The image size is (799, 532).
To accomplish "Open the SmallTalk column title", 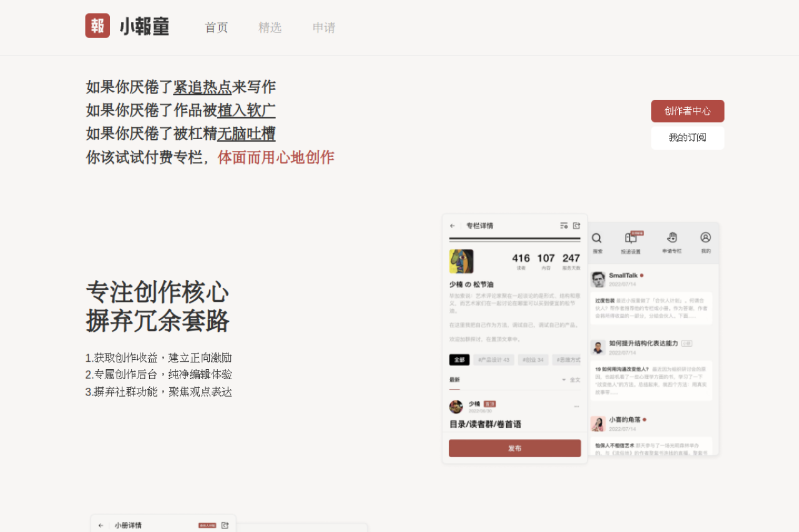I will tap(624, 275).
